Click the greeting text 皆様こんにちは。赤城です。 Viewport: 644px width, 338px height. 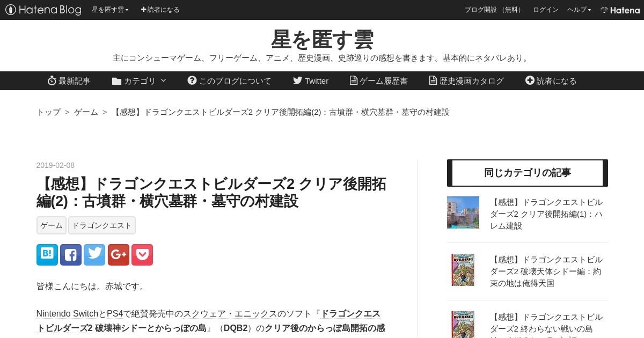pos(92,286)
